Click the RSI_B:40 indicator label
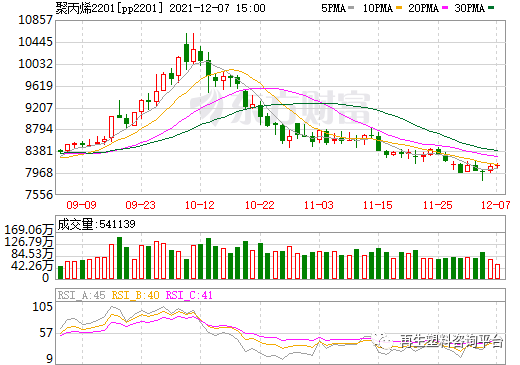This screenshot has width=520, height=365. click(135, 295)
